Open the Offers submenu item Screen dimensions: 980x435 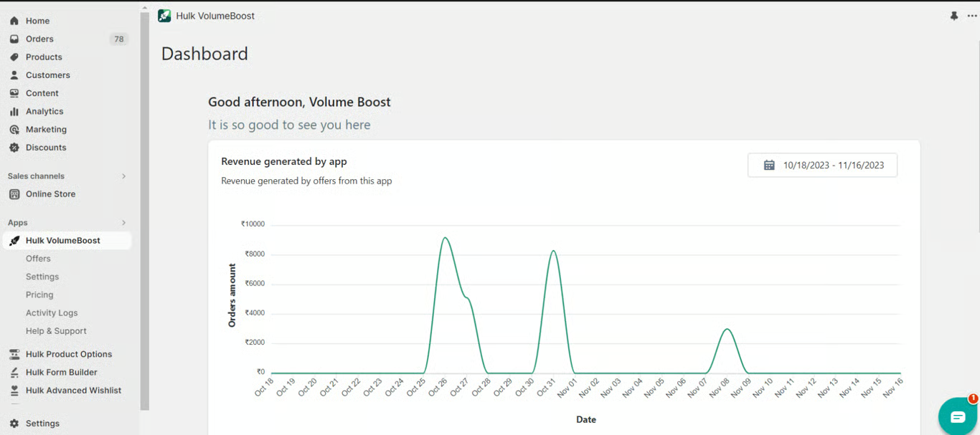point(38,258)
